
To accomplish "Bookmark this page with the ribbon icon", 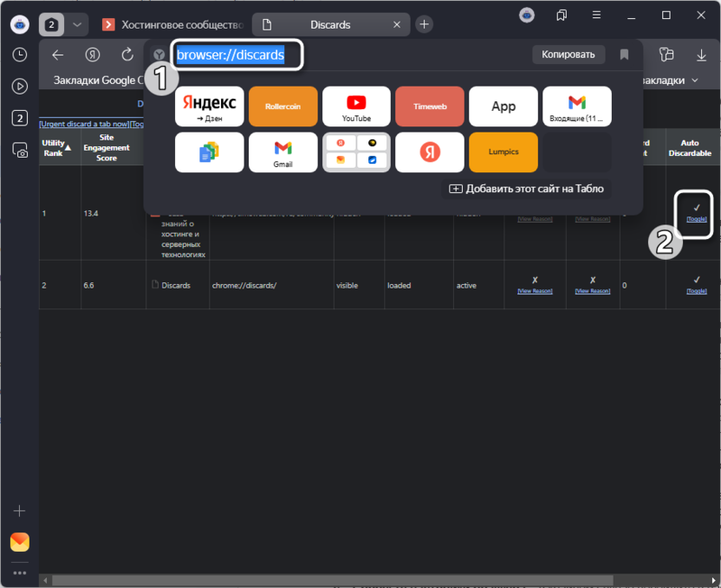I will [624, 55].
